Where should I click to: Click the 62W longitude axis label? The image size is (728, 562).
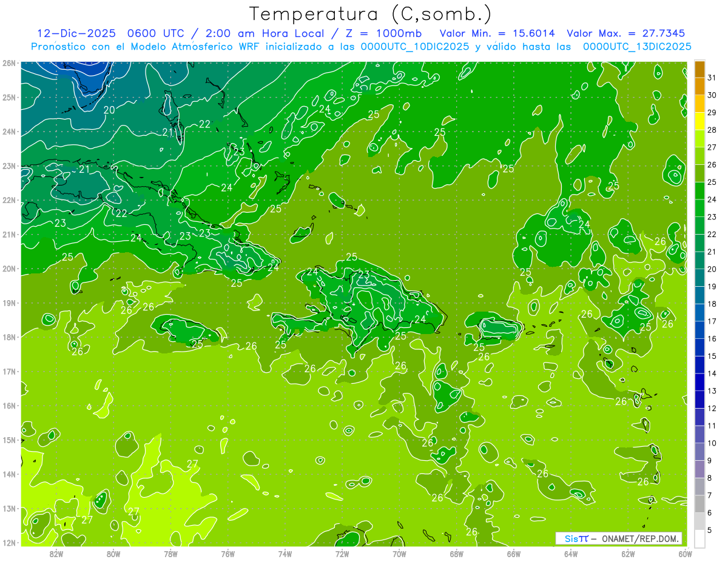(x=628, y=554)
